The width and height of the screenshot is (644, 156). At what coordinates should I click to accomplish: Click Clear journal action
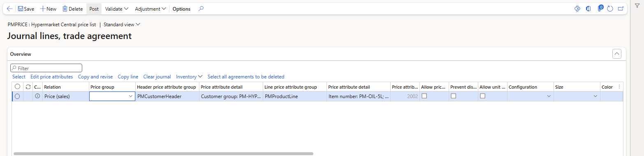(157, 77)
